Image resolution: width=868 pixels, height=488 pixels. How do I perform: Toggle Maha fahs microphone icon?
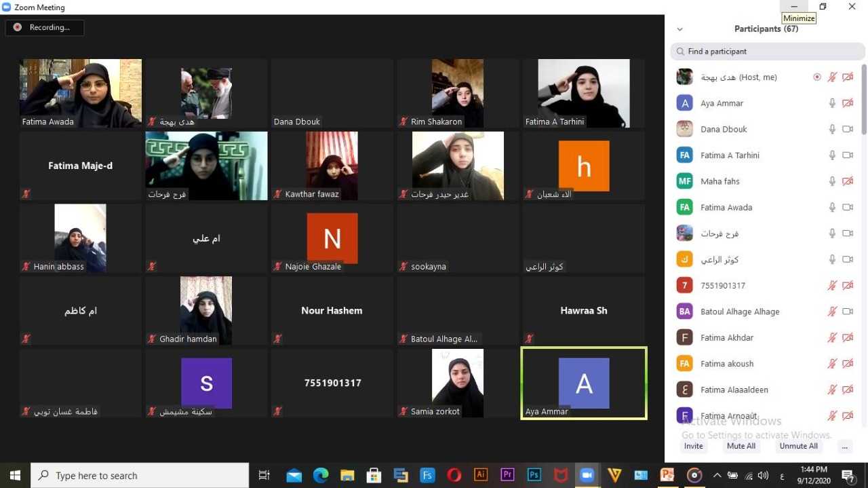click(x=832, y=181)
